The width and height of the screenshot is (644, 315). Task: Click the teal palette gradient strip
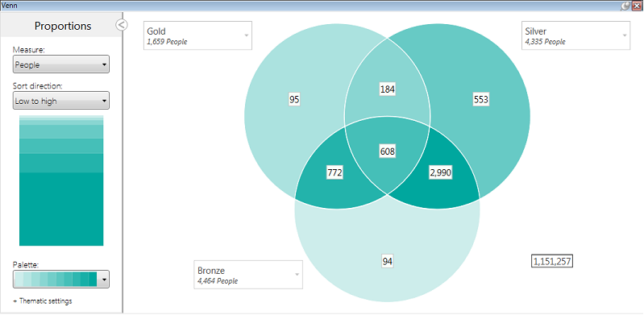point(56,279)
